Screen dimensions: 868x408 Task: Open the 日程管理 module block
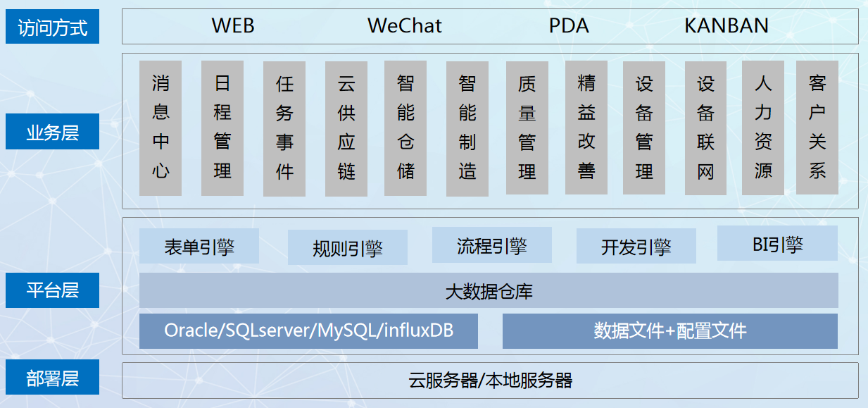click(222, 128)
